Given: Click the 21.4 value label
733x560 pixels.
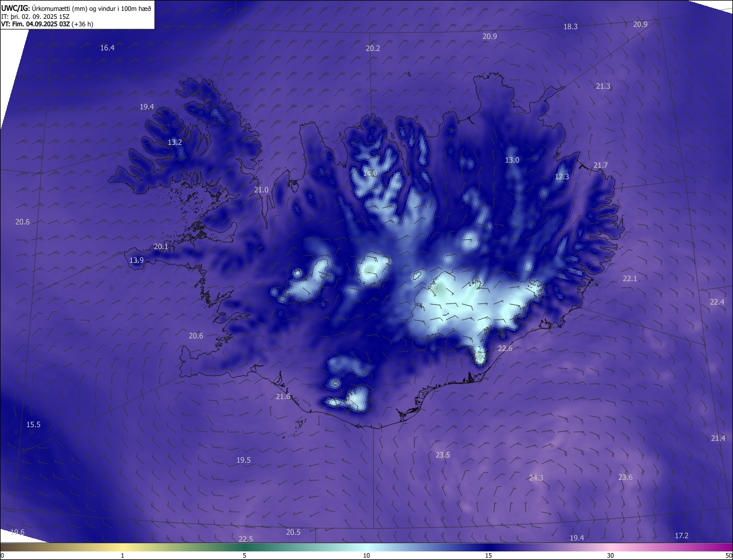Looking at the screenshot, I should coord(718,439).
